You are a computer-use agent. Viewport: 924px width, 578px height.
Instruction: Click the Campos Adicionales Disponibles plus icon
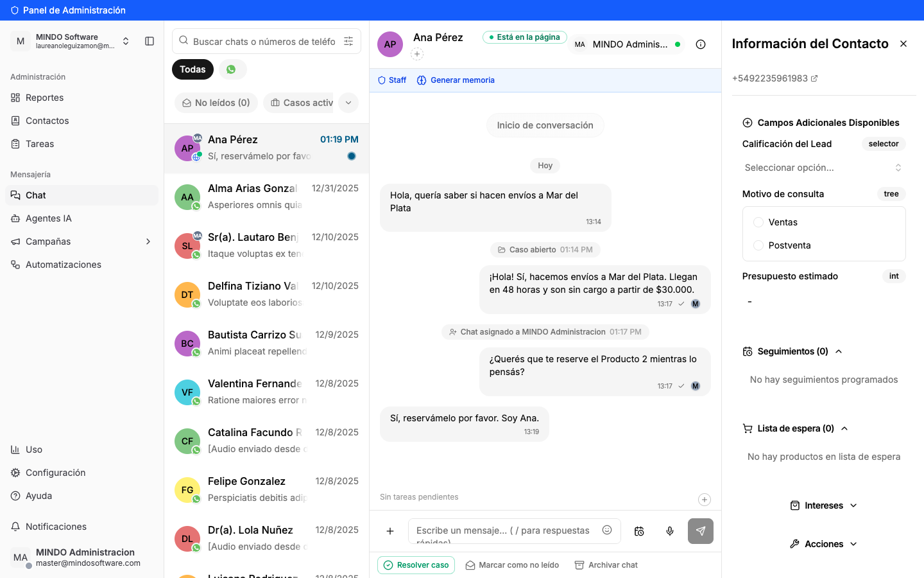click(748, 123)
